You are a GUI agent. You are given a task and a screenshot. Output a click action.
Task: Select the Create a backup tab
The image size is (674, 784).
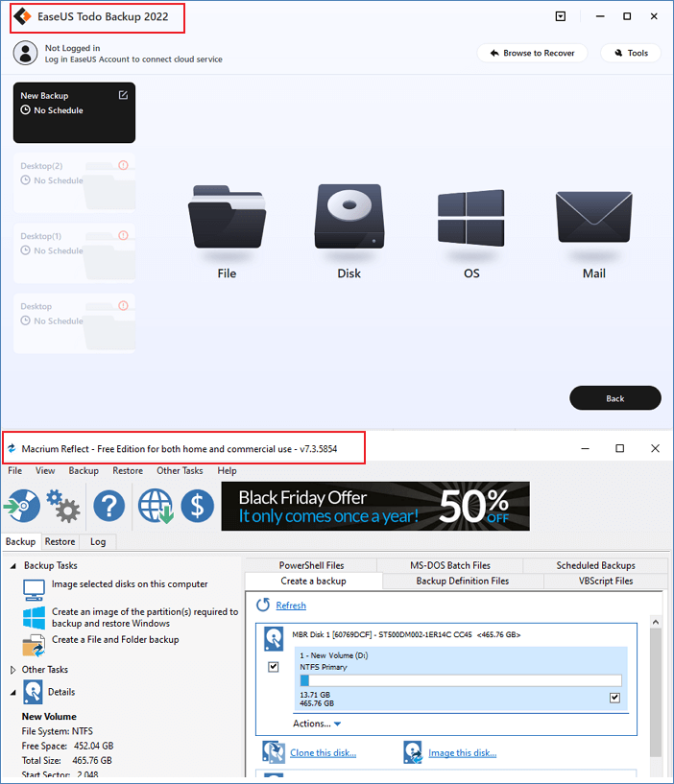313,581
